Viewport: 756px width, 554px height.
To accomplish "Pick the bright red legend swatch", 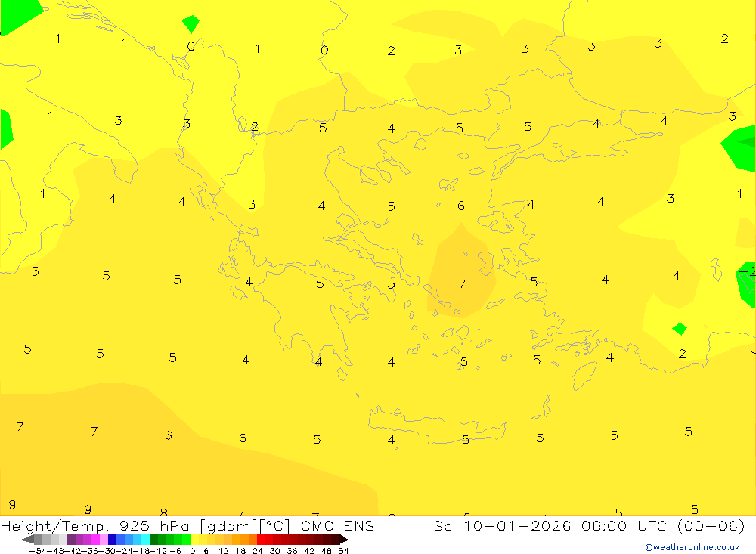I will pyautogui.click(x=261, y=539).
